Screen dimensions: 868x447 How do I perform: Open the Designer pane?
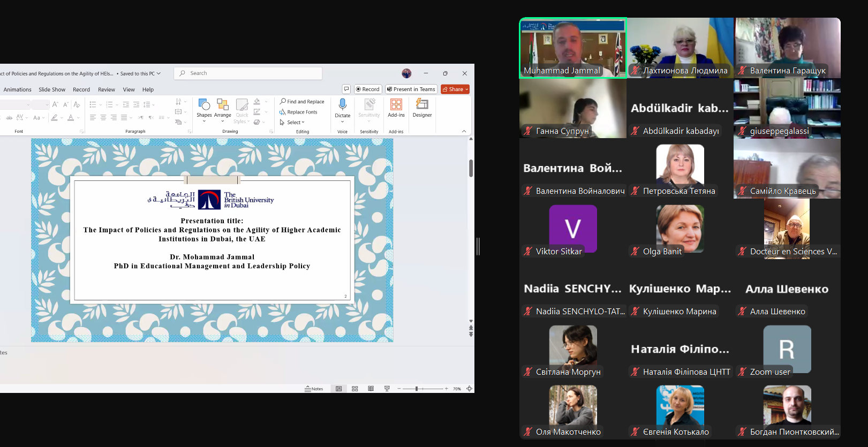point(422,108)
